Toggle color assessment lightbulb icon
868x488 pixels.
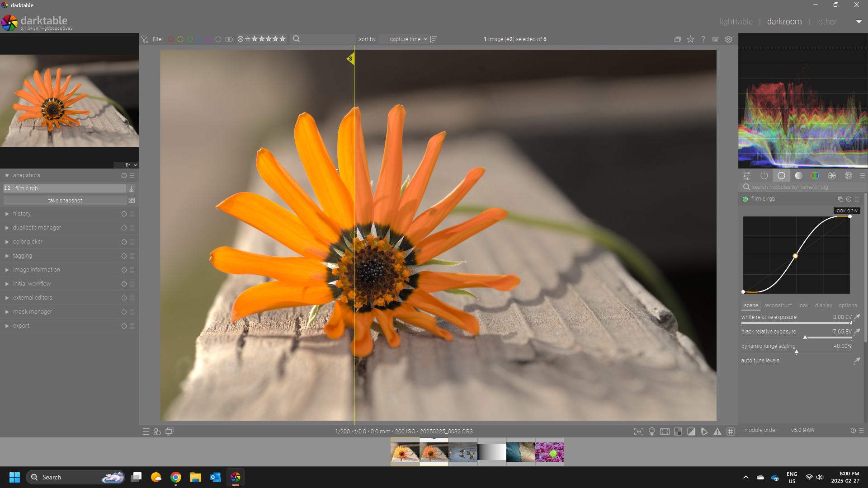pyautogui.click(x=652, y=432)
